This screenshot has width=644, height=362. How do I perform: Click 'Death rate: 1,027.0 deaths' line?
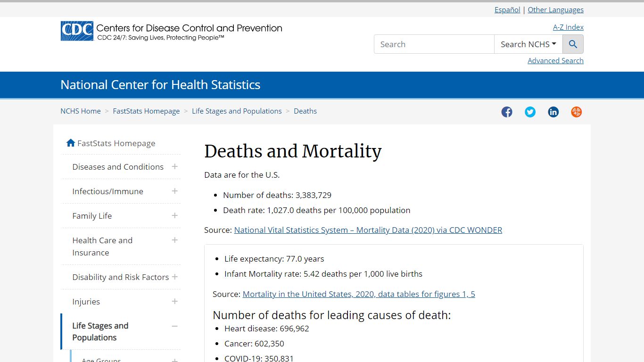click(317, 210)
